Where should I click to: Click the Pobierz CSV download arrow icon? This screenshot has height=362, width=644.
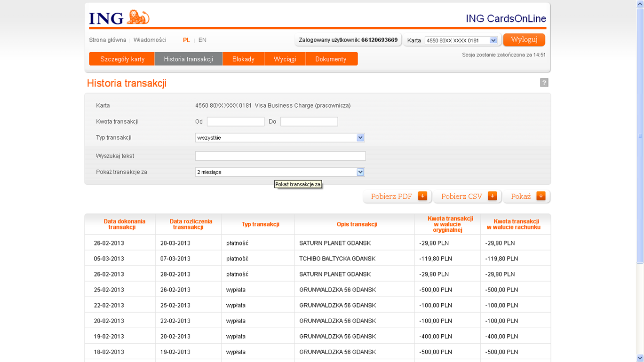pos(492,197)
